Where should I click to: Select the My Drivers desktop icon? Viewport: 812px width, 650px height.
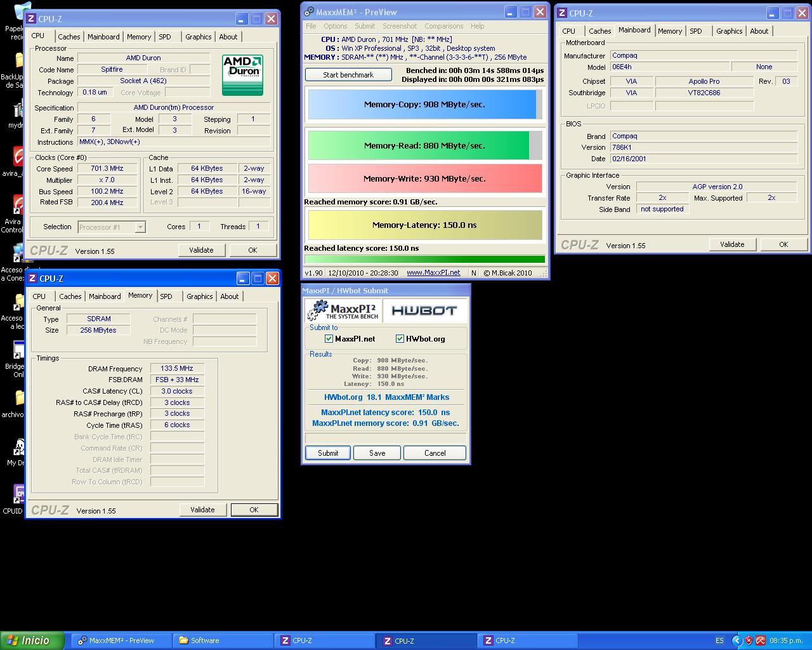click(19, 446)
